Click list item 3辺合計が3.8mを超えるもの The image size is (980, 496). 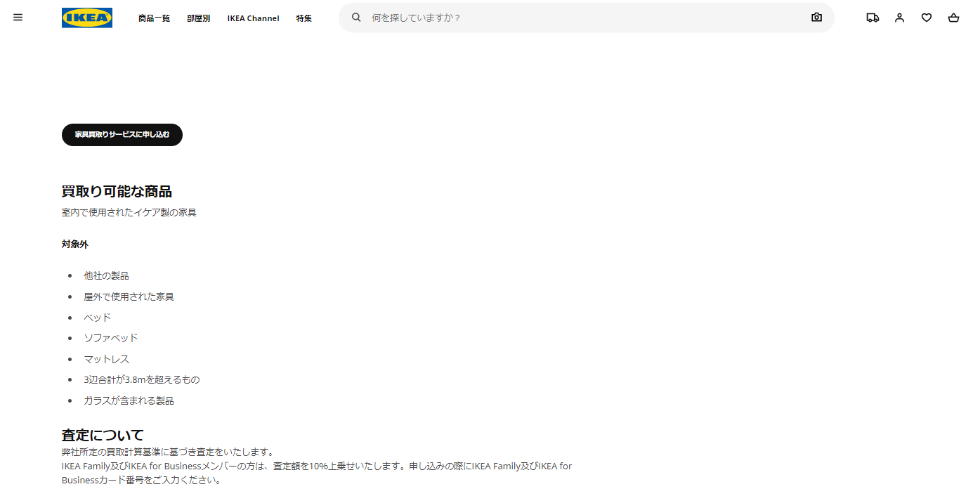pos(142,379)
